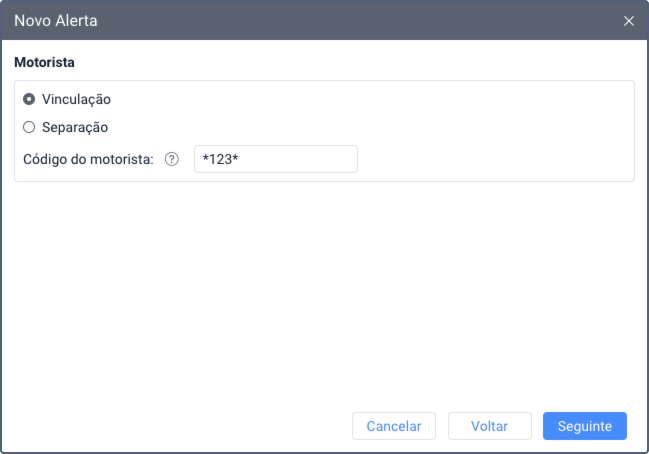The image size is (649, 454).
Task: Select the Vinculação radio button
Action: 29,100
